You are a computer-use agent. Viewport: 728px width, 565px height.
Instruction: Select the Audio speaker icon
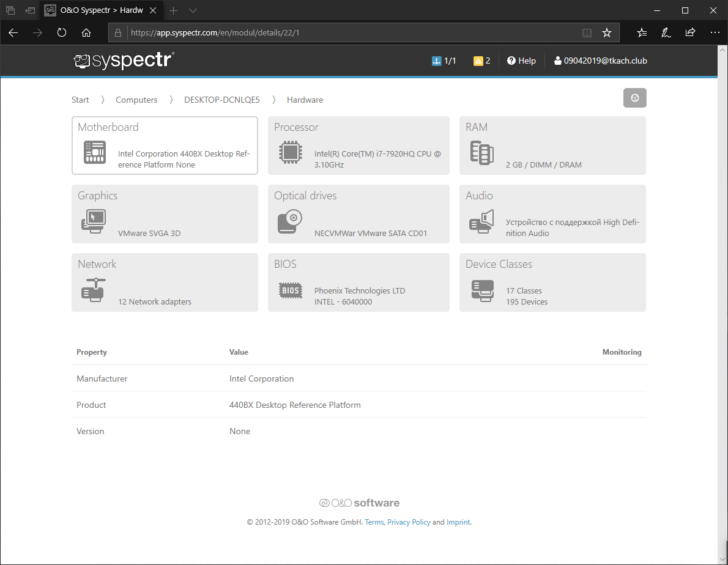pos(481,221)
